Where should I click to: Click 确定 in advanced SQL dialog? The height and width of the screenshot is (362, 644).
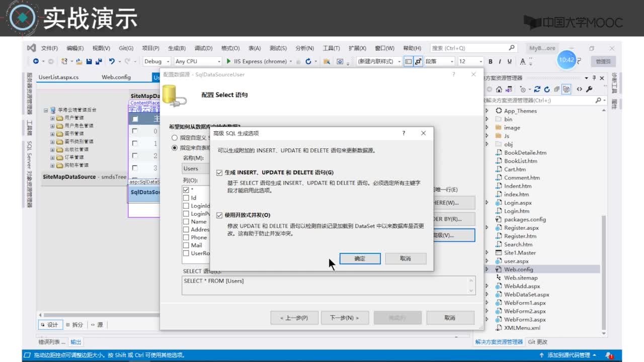[360, 258]
